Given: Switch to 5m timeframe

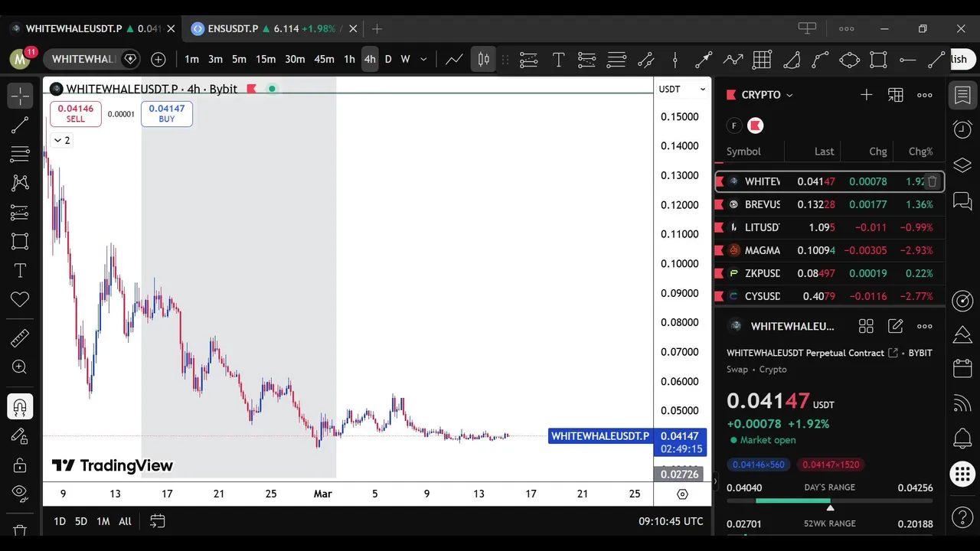Looking at the screenshot, I should (x=239, y=59).
